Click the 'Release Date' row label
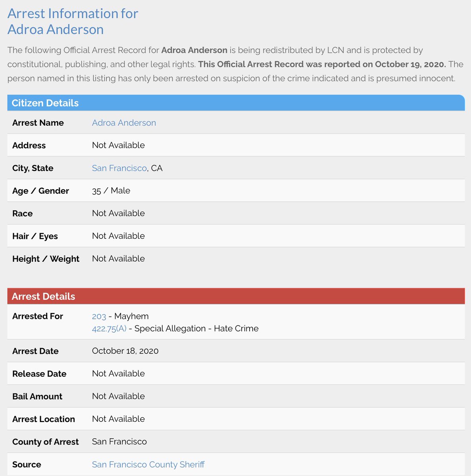This screenshot has height=476, width=471. pyautogui.click(x=39, y=374)
